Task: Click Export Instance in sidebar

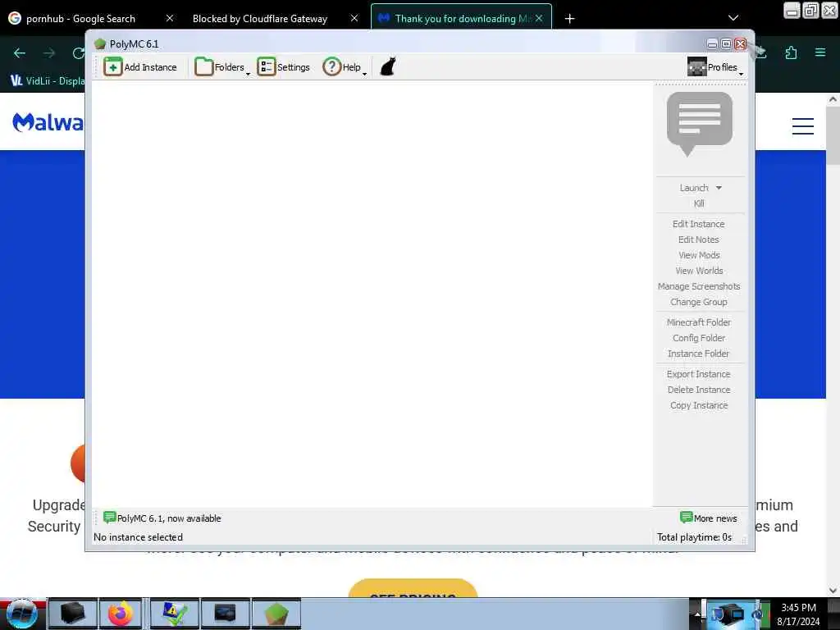Action: pyautogui.click(x=699, y=374)
